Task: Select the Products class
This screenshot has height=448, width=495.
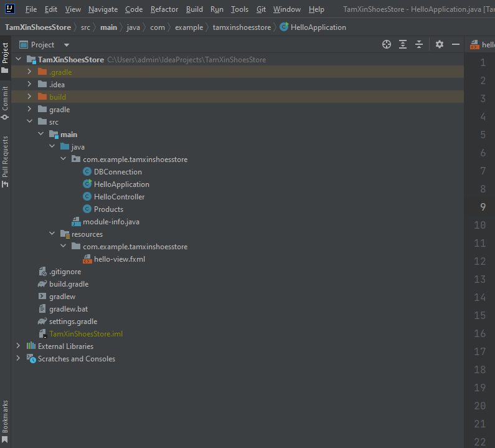Action: [x=108, y=209]
